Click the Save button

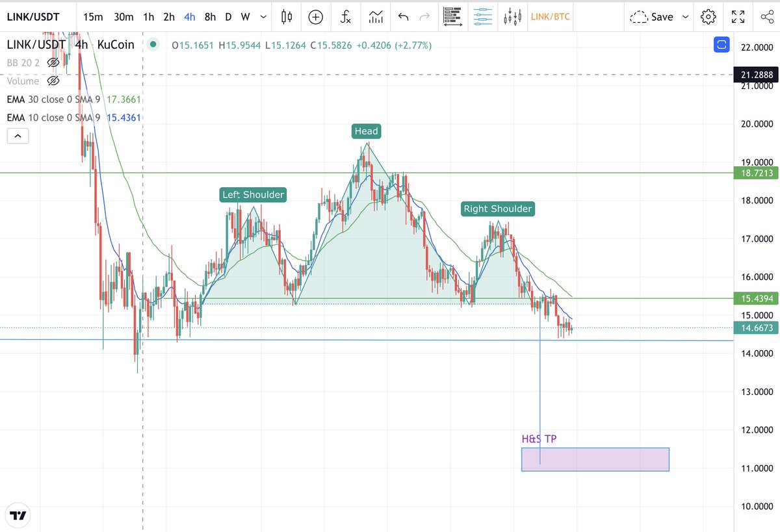[x=662, y=17]
